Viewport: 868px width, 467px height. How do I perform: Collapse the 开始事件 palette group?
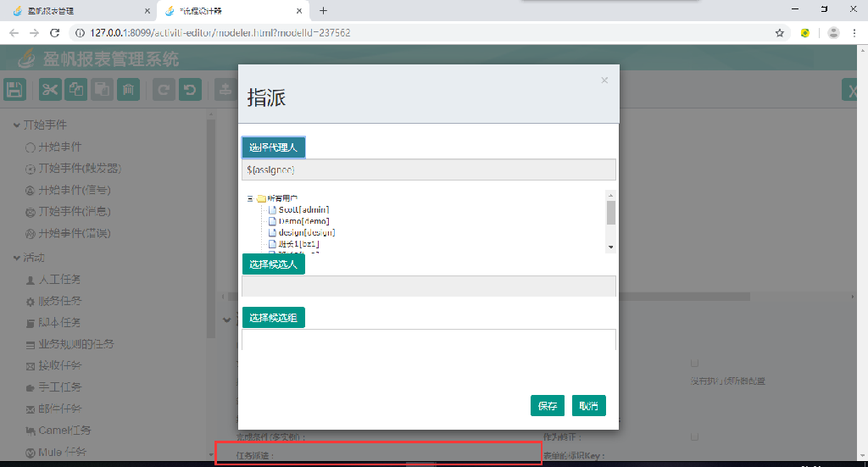coord(17,125)
